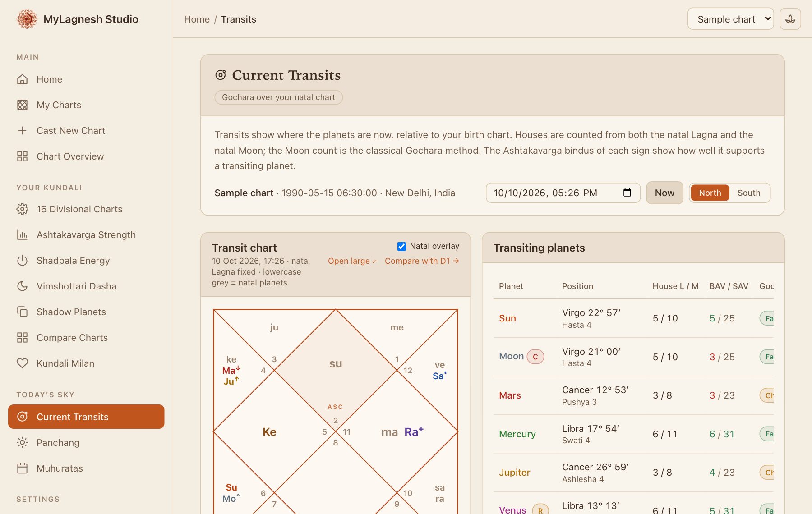Click Compare with D1 link
Image resolution: width=812 pixels, height=514 pixels.
tap(422, 261)
